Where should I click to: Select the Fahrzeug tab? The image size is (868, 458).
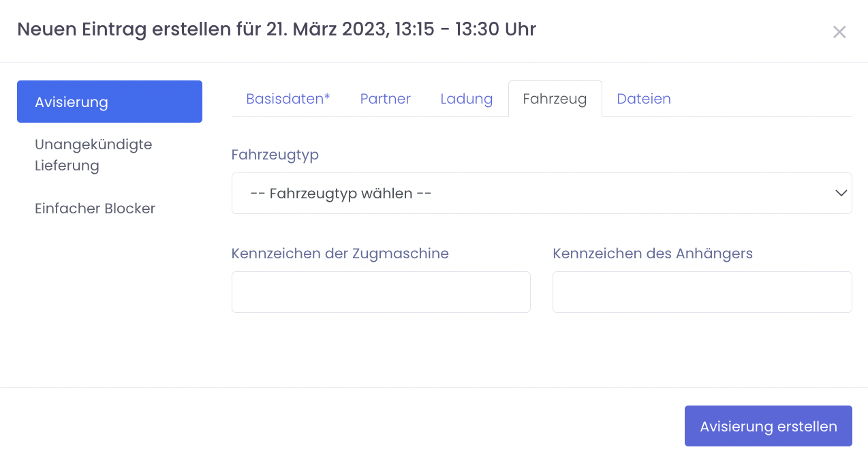555,99
